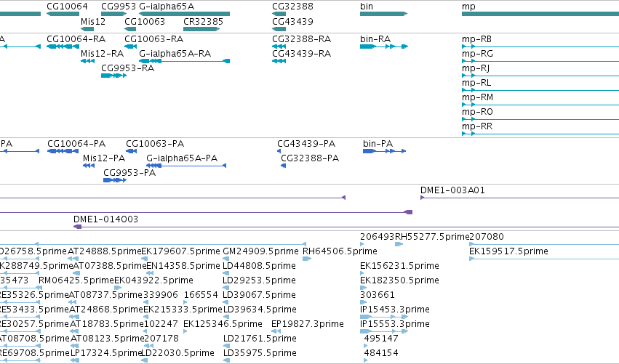The width and height of the screenshot is (619, 364).
Task: Select the LD39634.5prime EST label
Action: point(260,310)
